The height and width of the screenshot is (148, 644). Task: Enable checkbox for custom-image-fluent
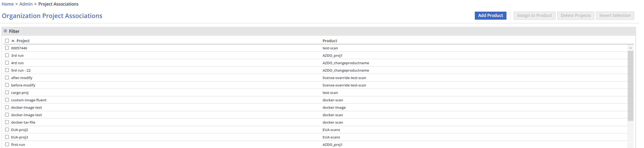point(7,100)
